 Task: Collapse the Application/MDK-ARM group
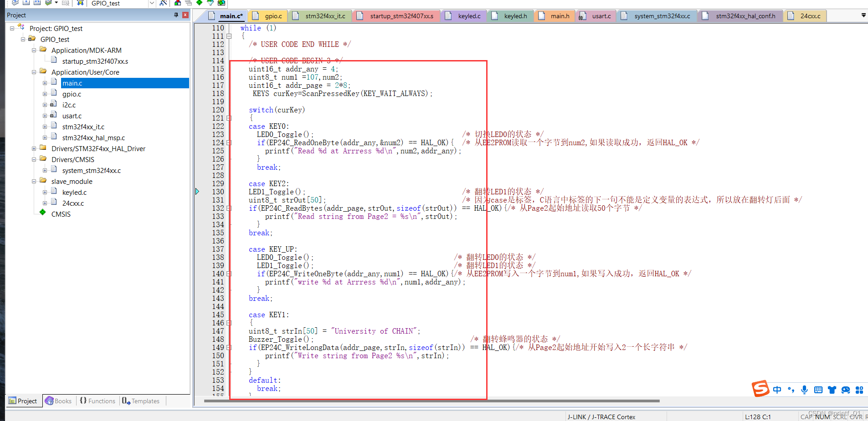[34, 50]
